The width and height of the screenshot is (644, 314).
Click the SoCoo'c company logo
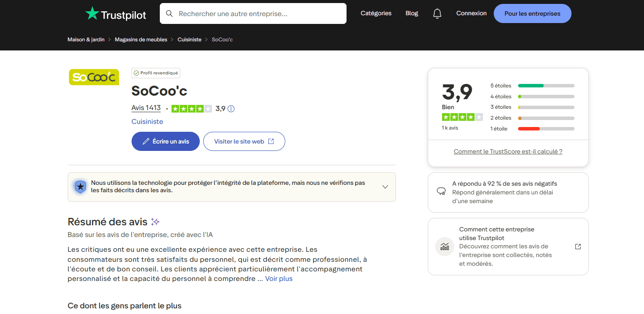tap(94, 77)
